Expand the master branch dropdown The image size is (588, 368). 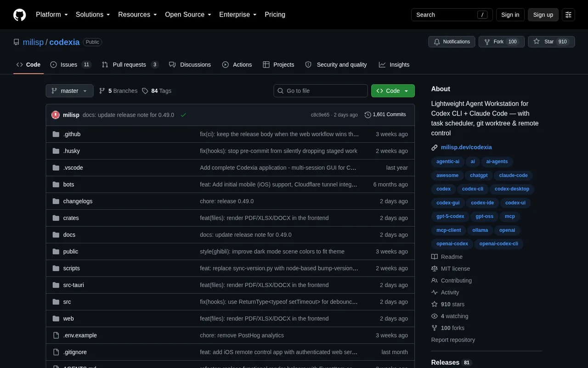[69, 91]
